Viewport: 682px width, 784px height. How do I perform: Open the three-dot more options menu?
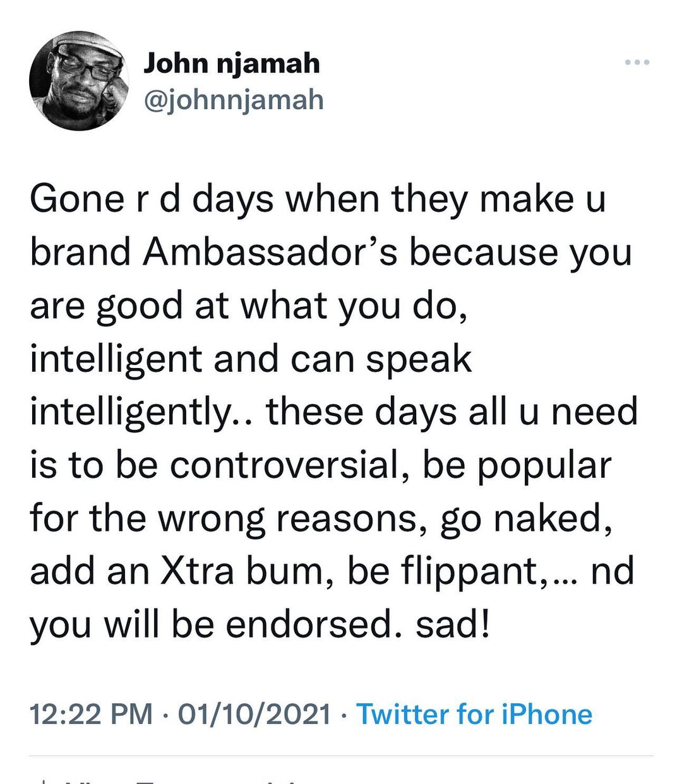[637, 62]
